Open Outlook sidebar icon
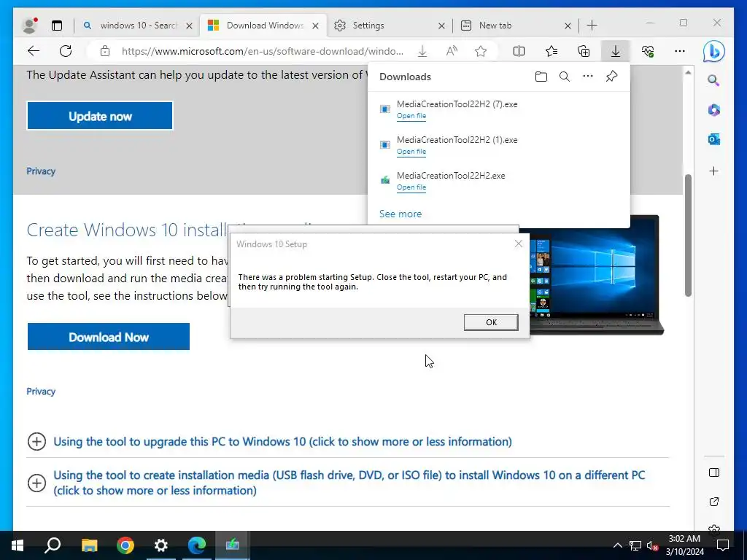 pos(713,139)
